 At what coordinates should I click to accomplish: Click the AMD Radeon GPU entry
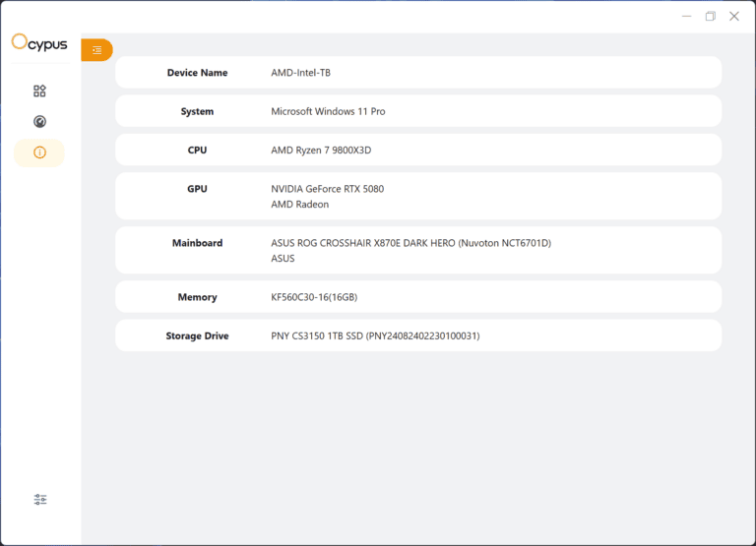299,205
